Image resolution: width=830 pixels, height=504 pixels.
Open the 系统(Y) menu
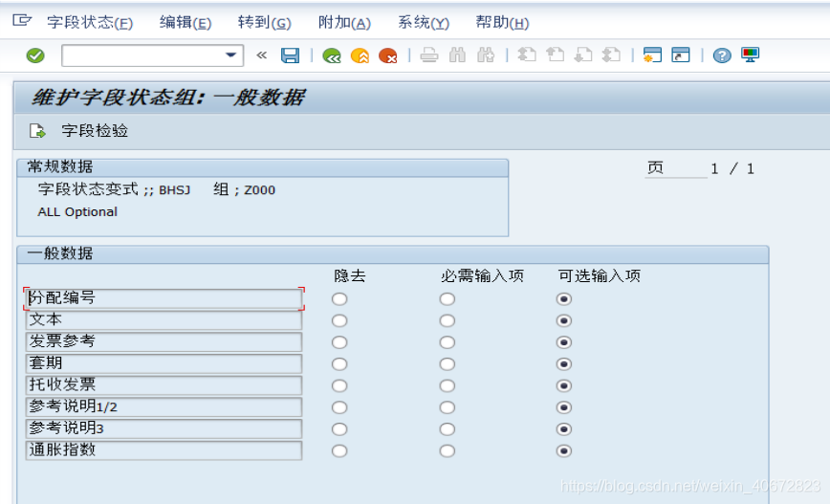pyautogui.click(x=424, y=22)
